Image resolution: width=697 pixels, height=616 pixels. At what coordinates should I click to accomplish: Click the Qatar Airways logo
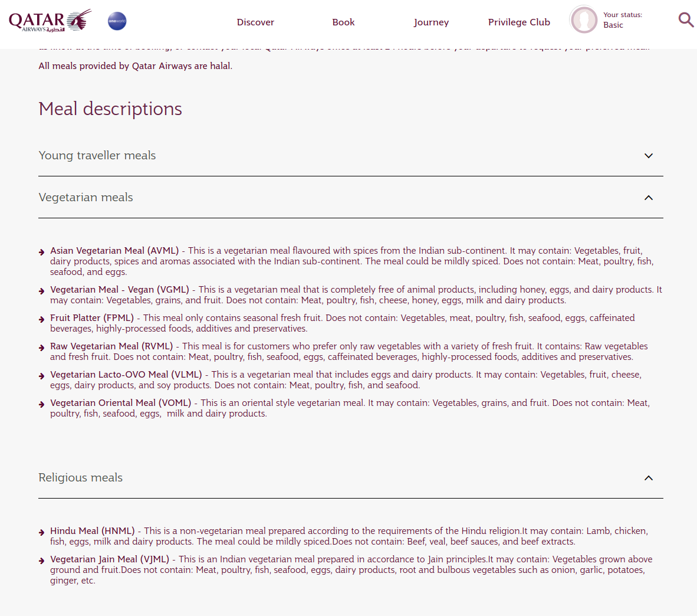pyautogui.click(x=50, y=21)
